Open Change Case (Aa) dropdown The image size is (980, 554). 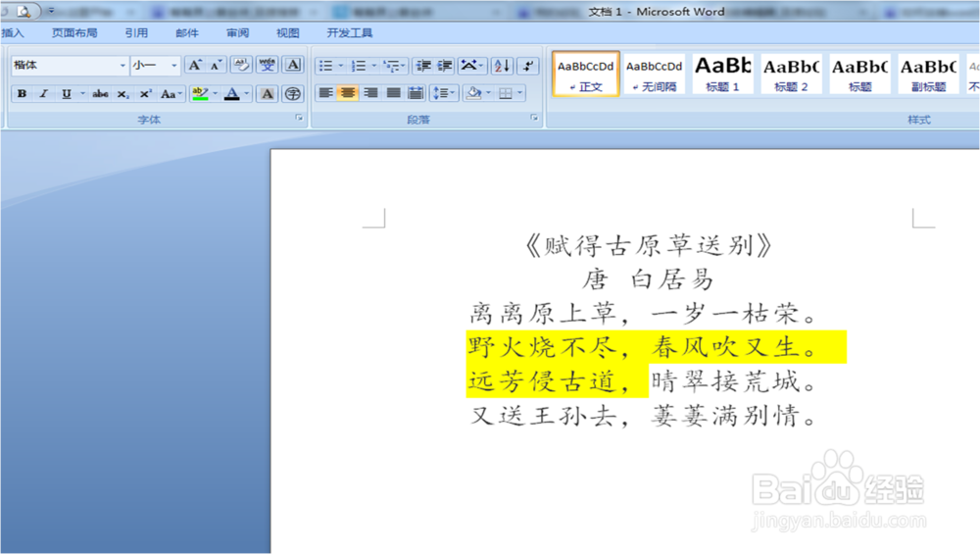[171, 94]
